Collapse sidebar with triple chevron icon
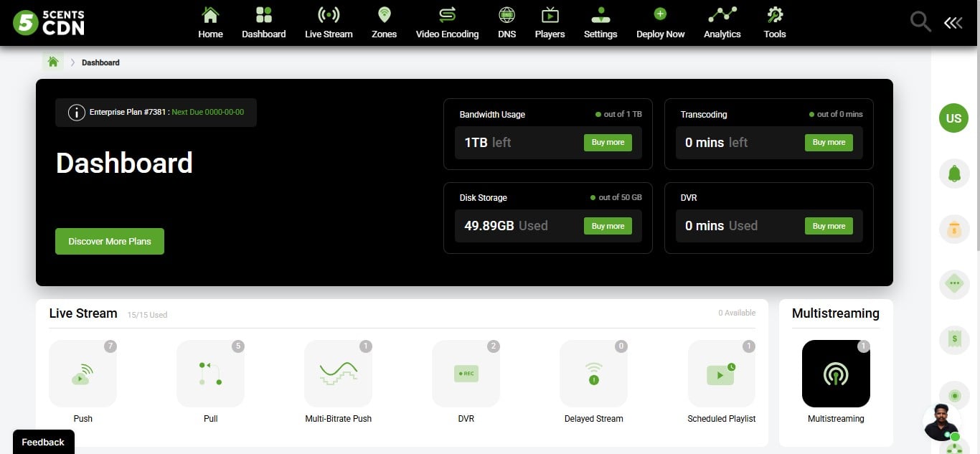This screenshot has width=980, height=454. click(x=953, y=23)
